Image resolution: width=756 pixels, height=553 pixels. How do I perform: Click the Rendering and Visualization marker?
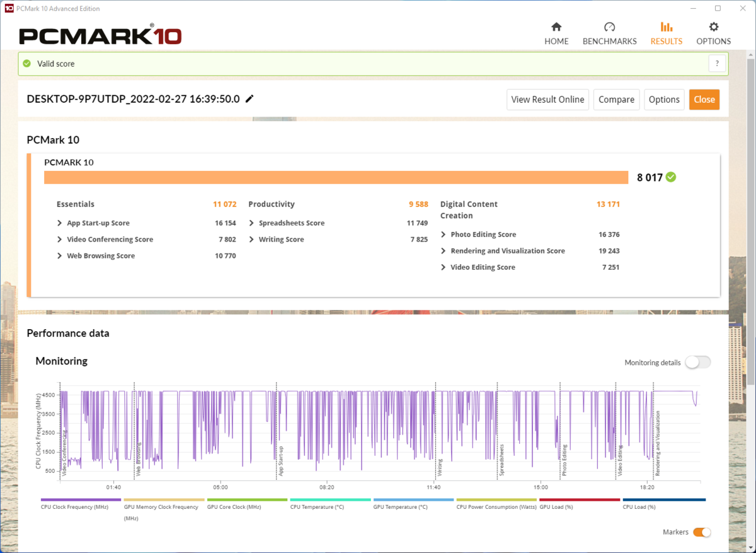click(x=657, y=443)
